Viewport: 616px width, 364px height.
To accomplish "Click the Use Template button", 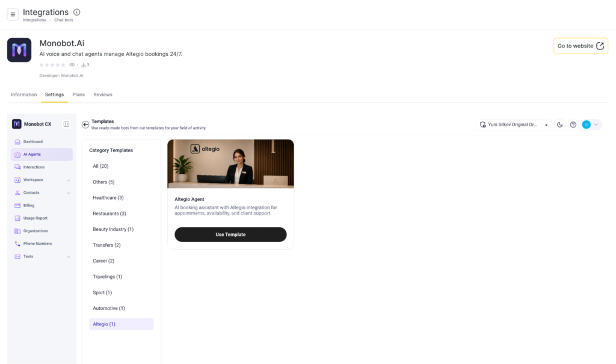I will click(230, 234).
